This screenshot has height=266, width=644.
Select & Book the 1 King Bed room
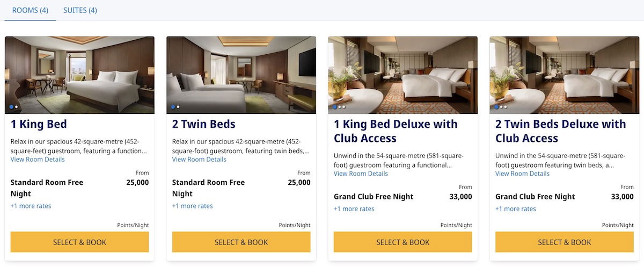(80, 242)
